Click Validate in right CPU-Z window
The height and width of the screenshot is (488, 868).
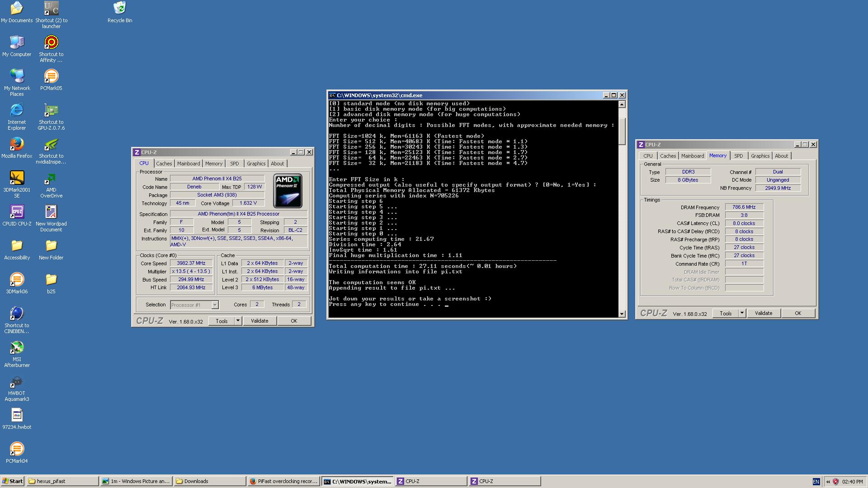coord(764,313)
